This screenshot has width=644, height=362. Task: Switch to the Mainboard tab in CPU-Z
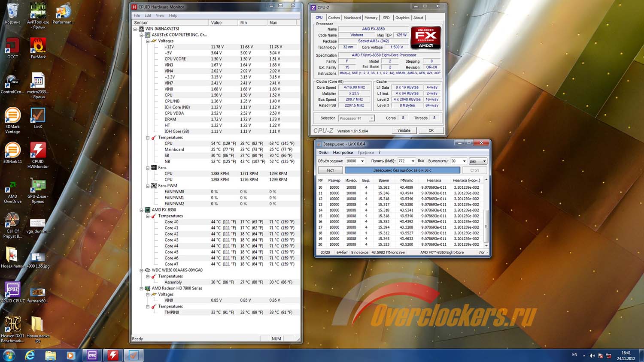(352, 18)
